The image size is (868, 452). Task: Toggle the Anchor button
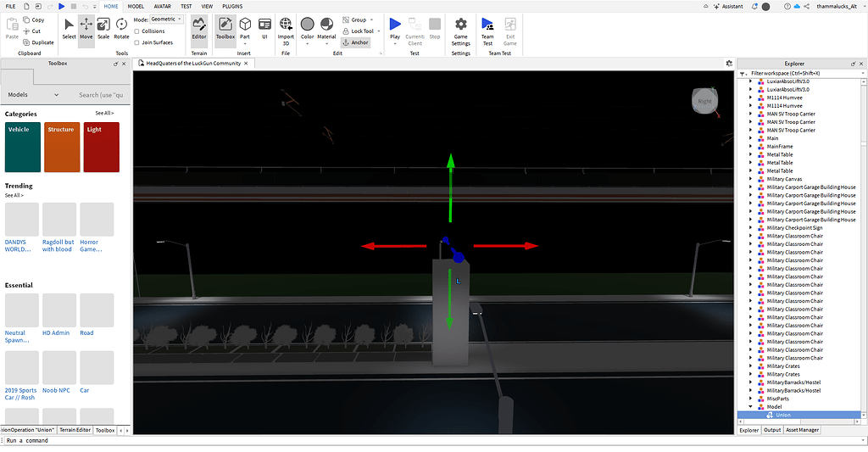point(355,42)
